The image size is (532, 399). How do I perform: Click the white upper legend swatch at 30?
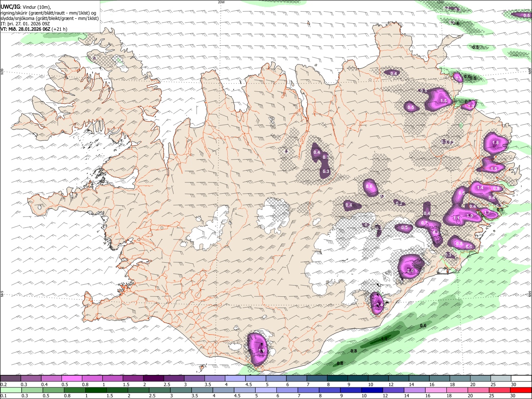[x=521, y=379]
